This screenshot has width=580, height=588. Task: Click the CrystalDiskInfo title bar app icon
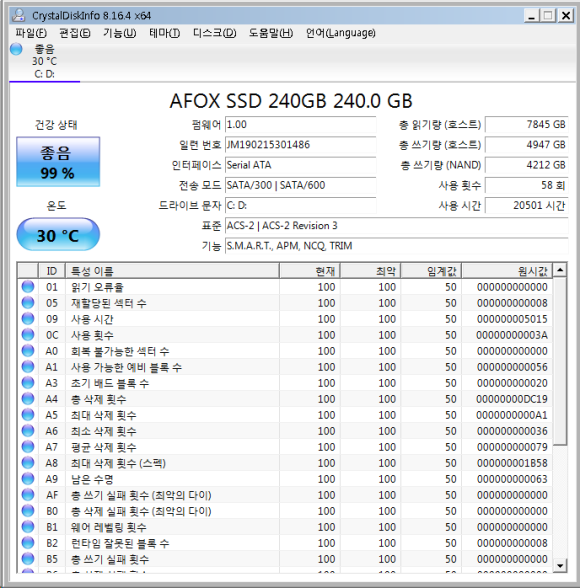coord(18,15)
